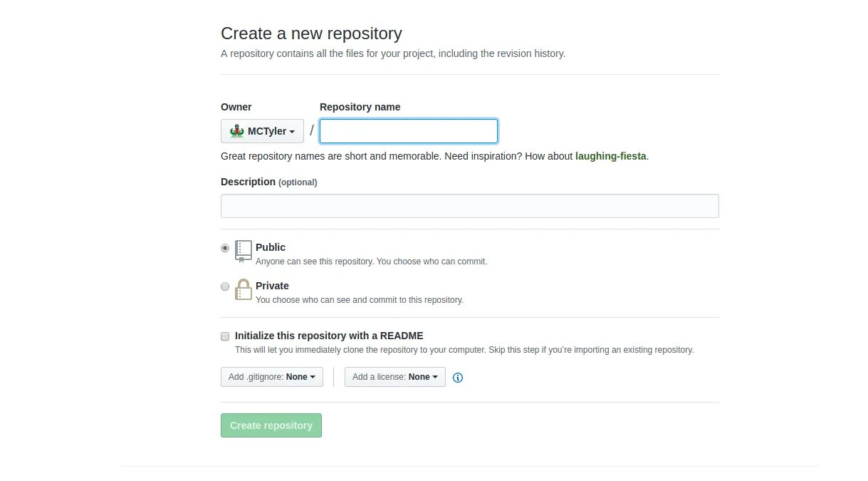The height and width of the screenshot is (481, 868).
Task: Focus the Description text field
Action: [470, 206]
